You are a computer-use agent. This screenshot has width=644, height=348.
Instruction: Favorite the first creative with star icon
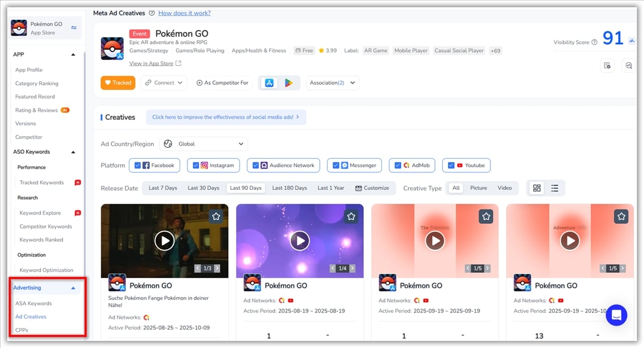216,216
